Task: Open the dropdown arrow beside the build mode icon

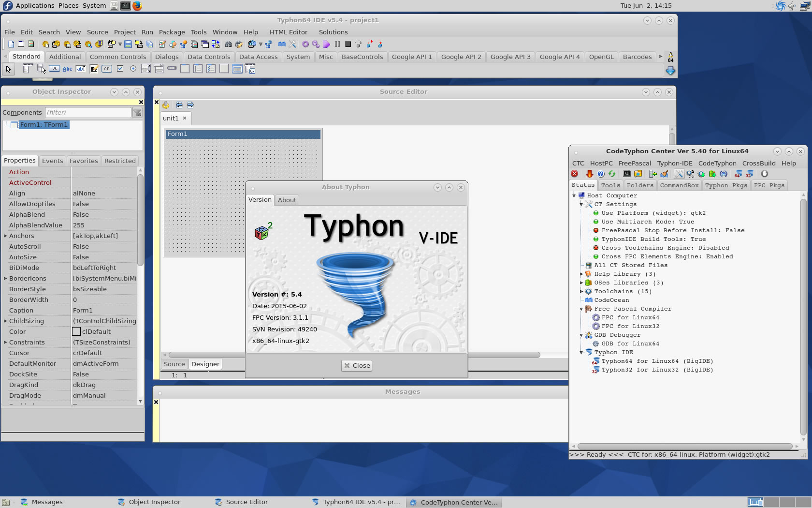Action: pyautogui.click(x=261, y=44)
